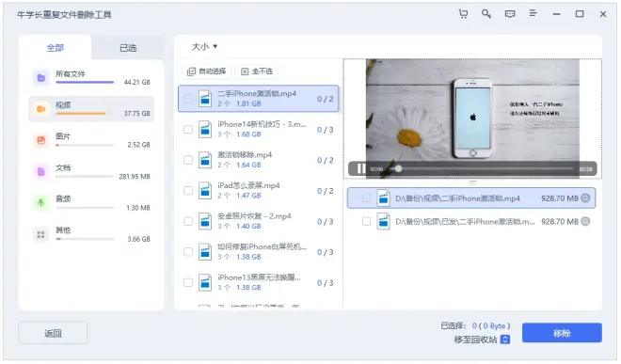
Task: Select the iPad怎么录屏.mp4 file name
Action: (x=248, y=185)
